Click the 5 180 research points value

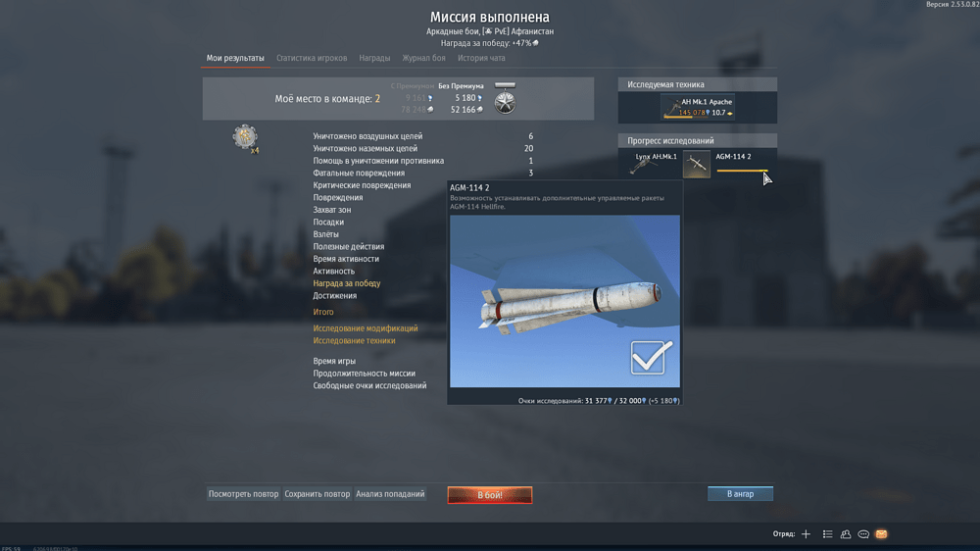tap(468, 98)
